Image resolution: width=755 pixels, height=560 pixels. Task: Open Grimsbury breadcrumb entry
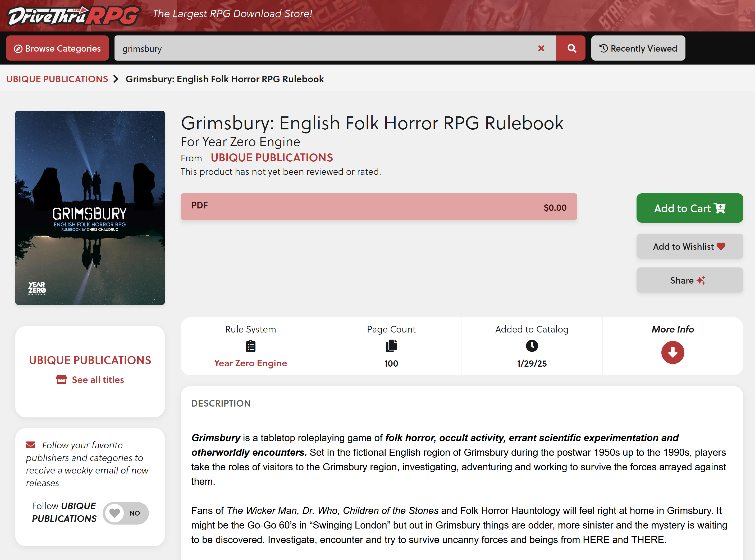[225, 79]
